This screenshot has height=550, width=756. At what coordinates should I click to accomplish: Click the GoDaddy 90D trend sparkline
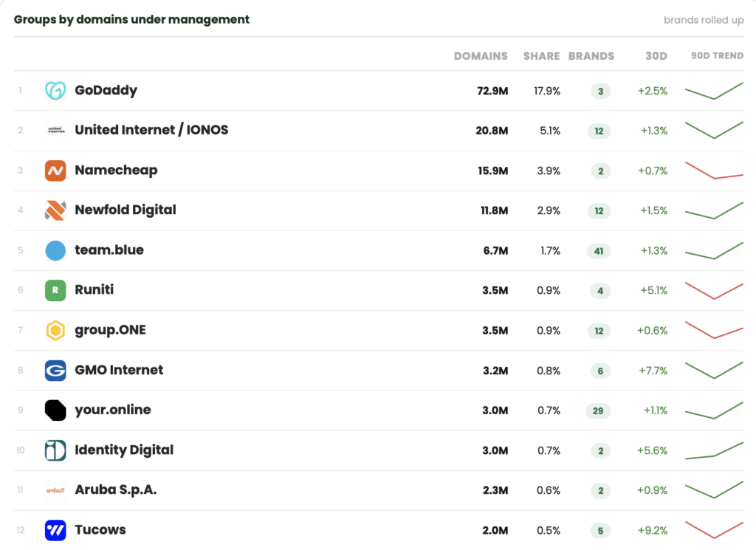click(x=714, y=91)
